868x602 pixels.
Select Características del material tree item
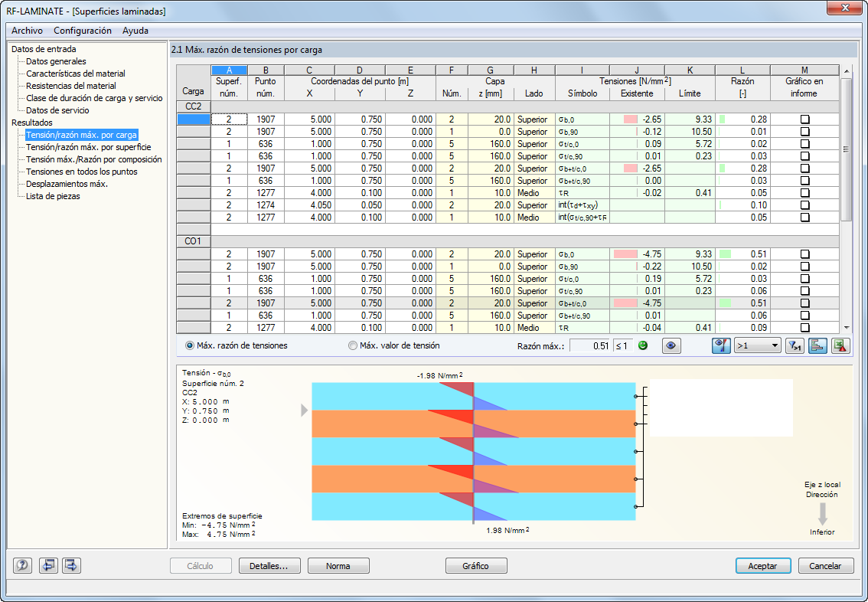(76, 74)
